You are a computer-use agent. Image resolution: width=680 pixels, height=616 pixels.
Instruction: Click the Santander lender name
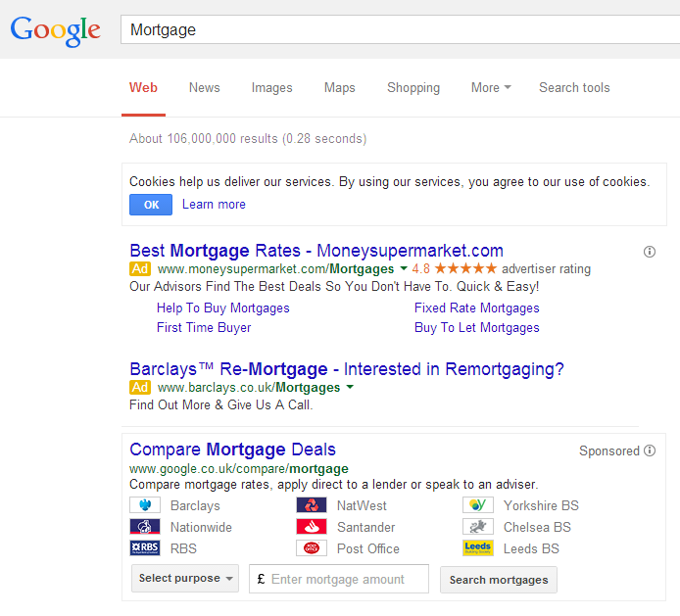366,527
